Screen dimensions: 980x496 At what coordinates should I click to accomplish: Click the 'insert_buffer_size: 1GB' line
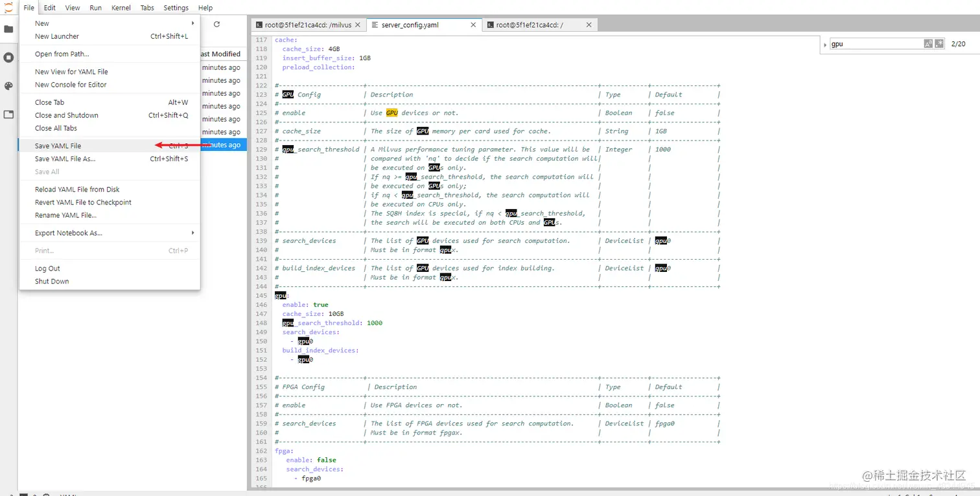pyautogui.click(x=327, y=58)
